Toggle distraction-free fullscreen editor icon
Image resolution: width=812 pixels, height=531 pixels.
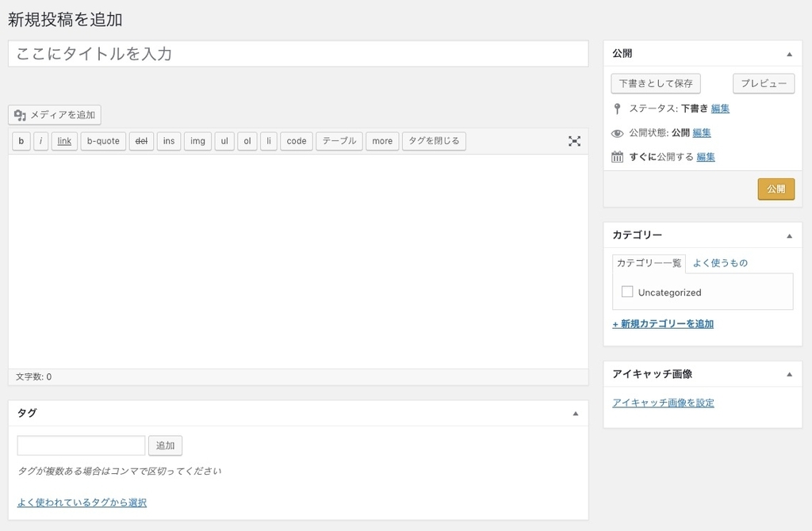click(x=574, y=141)
